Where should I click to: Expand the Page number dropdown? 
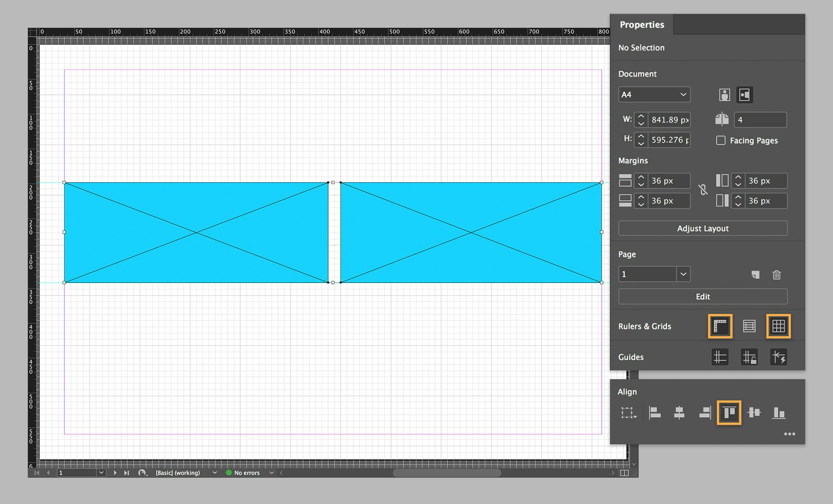tap(683, 274)
